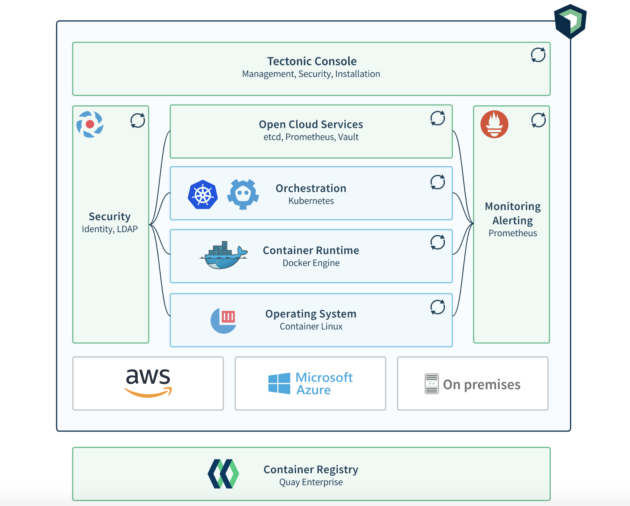Image resolution: width=630 pixels, height=506 pixels.
Task: Click the Container Linux label
Action: coord(311,326)
